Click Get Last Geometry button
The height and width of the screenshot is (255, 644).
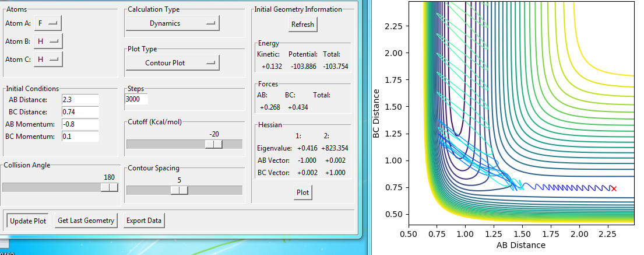[x=86, y=221]
